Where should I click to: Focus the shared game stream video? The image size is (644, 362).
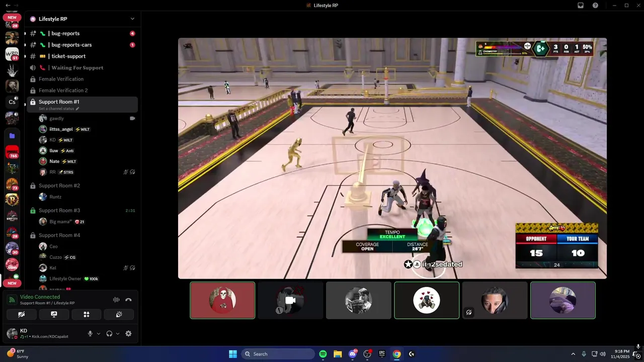[392, 158]
